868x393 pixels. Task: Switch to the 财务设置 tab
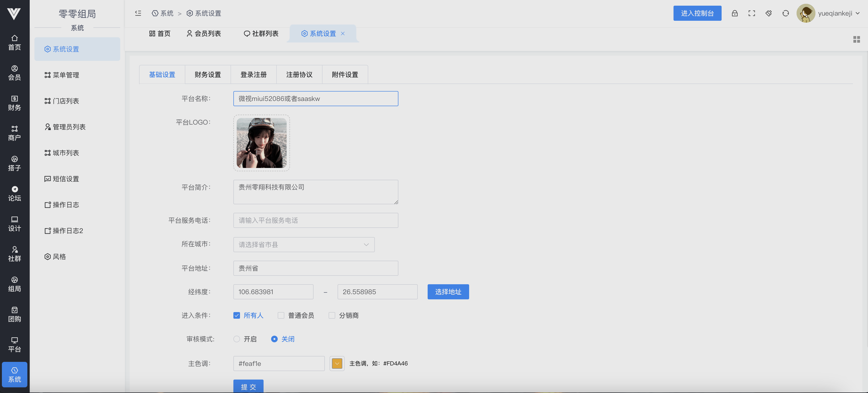point(207,75)
